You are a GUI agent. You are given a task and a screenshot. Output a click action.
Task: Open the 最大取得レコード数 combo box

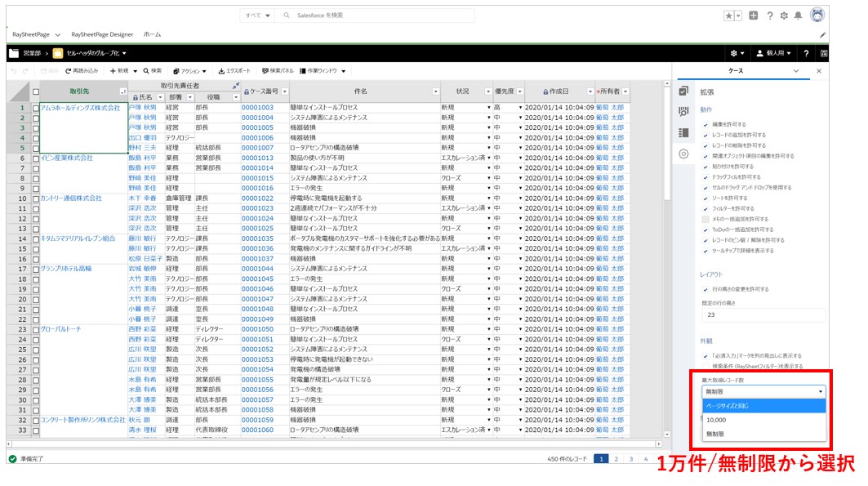point(763,391)
